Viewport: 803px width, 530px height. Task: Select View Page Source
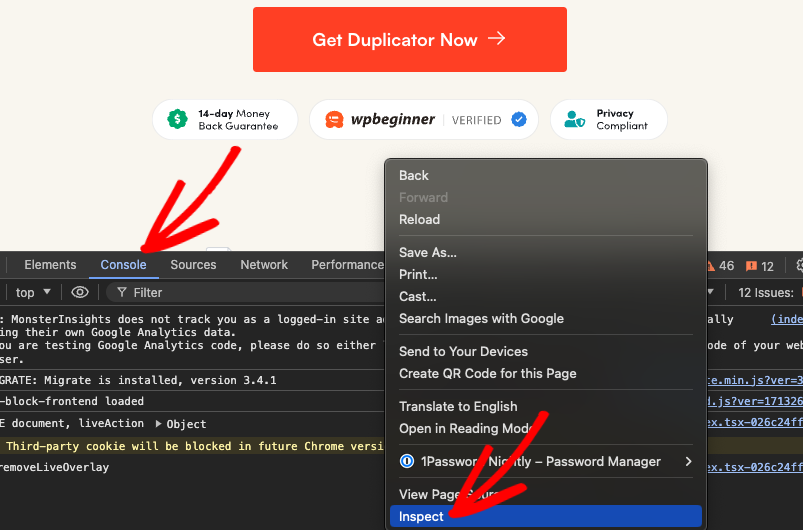(x=546, y=494)
